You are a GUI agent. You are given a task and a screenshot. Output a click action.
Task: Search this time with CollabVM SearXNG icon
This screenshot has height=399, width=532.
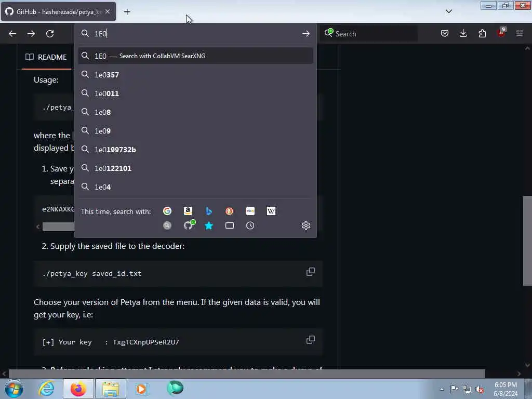click(167, 225)
